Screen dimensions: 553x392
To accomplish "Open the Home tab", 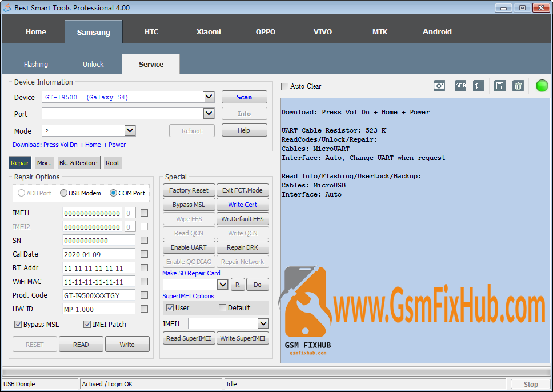I will 36,32.
